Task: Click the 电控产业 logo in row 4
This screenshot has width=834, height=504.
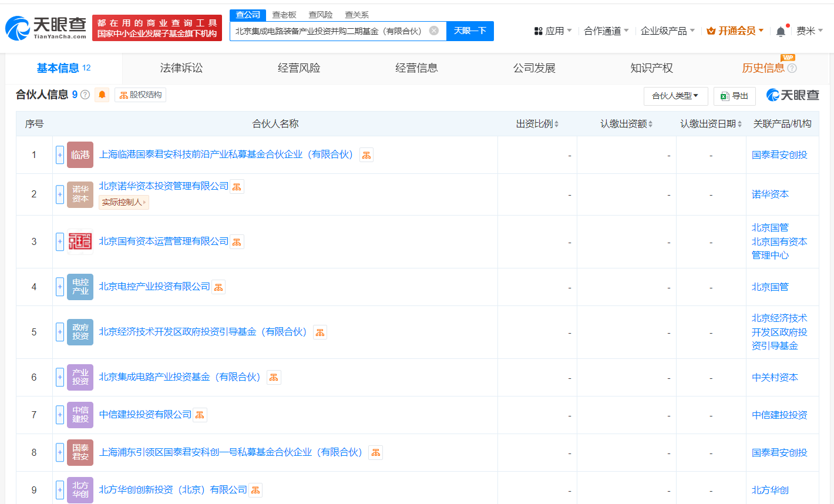Action: click(80, 287)
